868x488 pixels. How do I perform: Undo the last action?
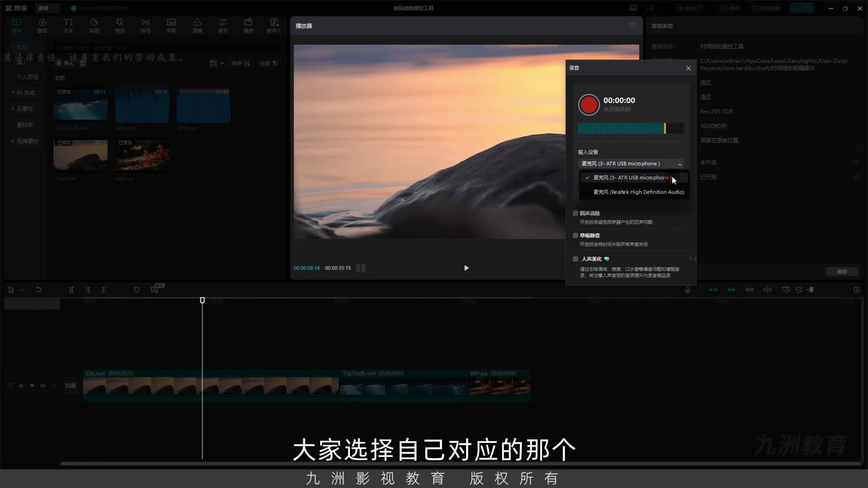click(39, 290)
